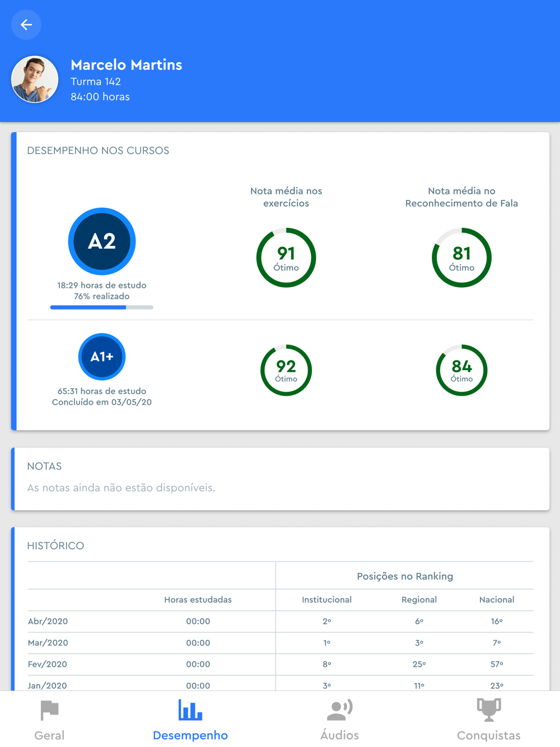The width and height of the screenshot is (560, 747).
Task: Click Jan/2020 Regional rank 11º
Action: [x=419, y=685]
